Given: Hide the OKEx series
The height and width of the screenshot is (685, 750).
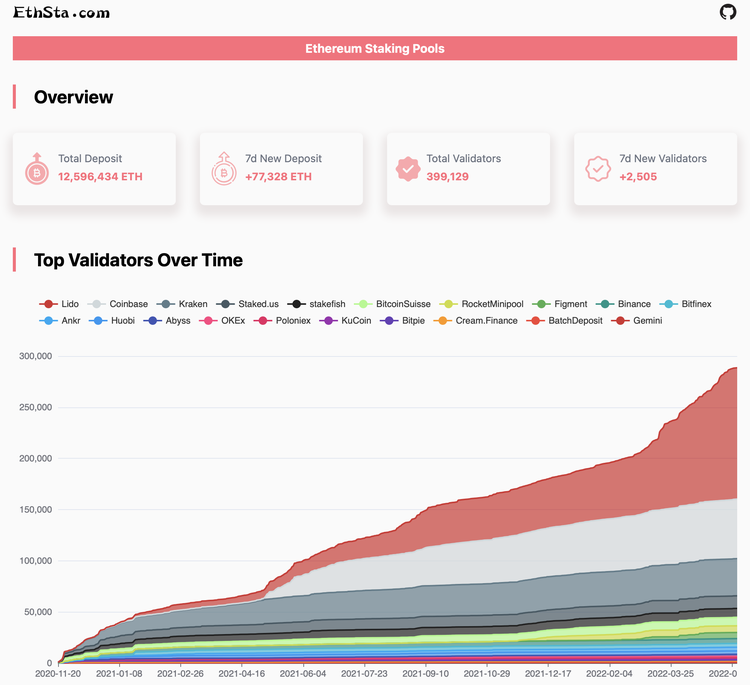Looking at the screenshot, I should (x=222, y=320).
